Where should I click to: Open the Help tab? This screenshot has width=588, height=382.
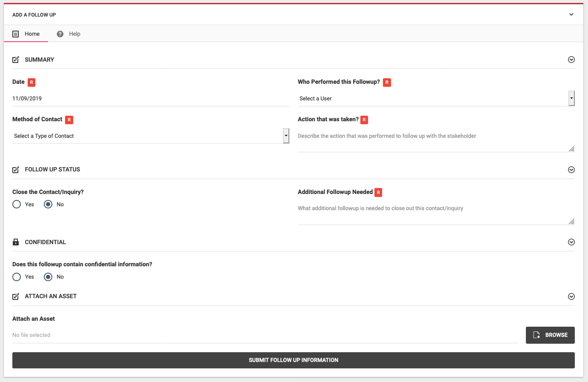coord(69,34)
